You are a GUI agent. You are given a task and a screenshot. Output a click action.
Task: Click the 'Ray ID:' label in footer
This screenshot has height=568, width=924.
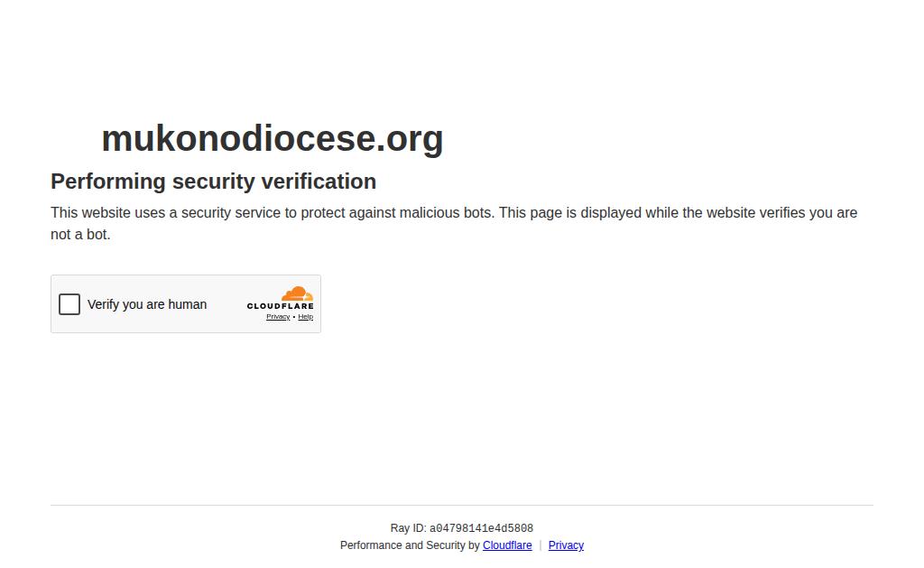coord(408,528)
